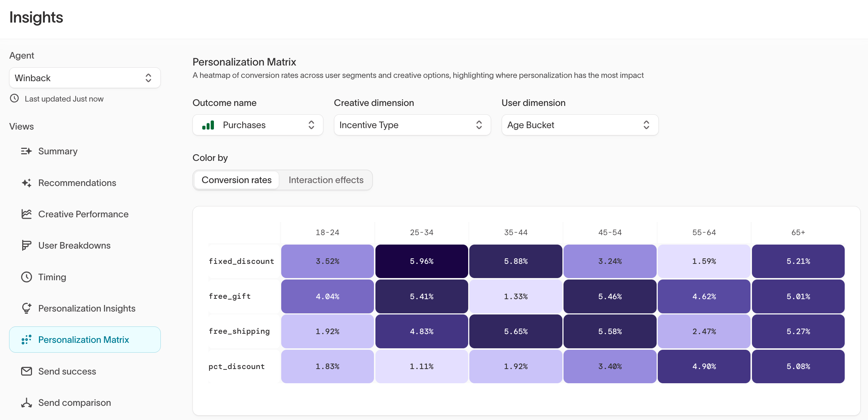
Task: Click the free_shipping row label
Action: tap(239, 331)
